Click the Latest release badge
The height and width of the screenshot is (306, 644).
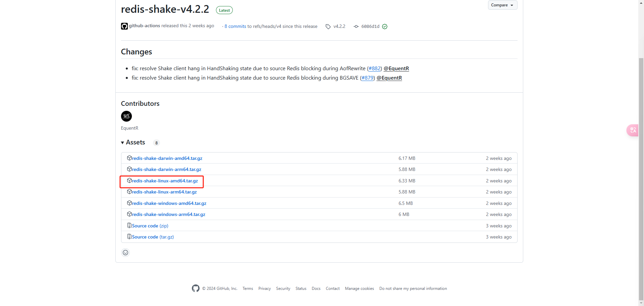click(224, 10)
